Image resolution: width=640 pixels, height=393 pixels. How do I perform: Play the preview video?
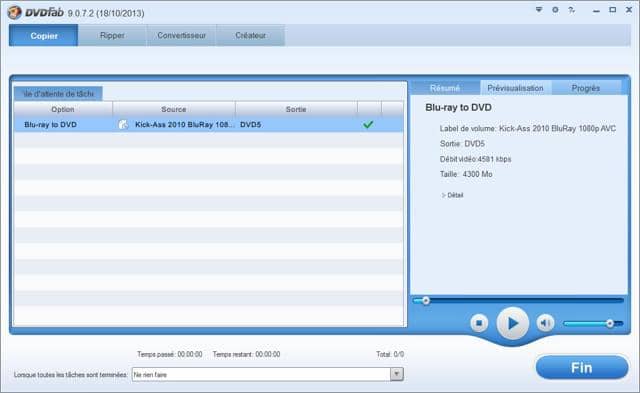(513, 323)
